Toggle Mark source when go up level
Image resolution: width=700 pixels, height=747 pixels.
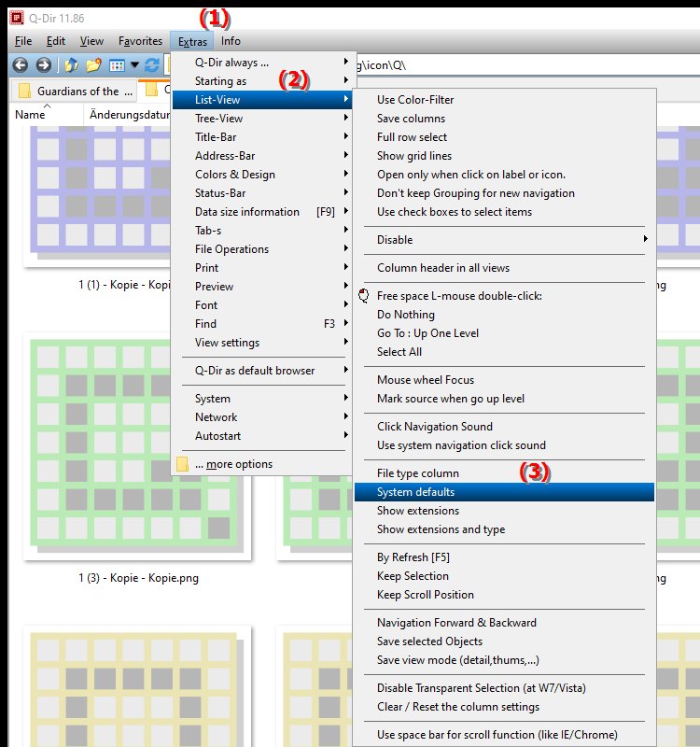tap(504, 399)
